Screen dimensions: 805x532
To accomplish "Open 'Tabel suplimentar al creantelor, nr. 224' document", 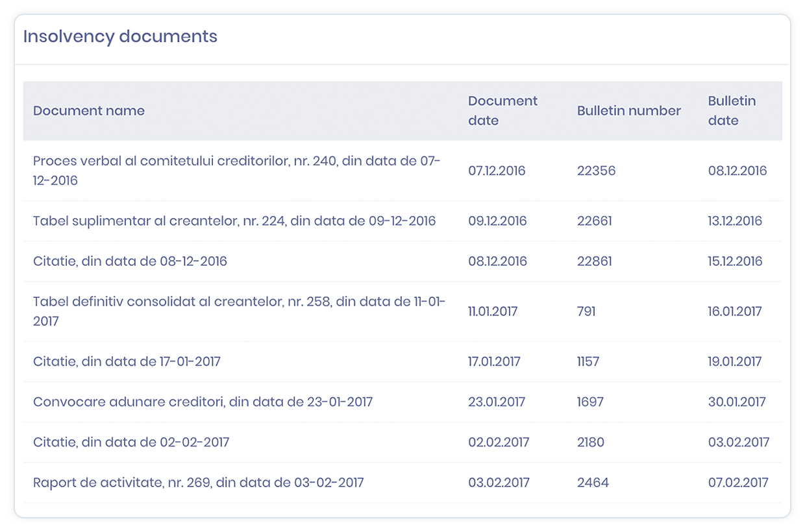I will [234, 221].
